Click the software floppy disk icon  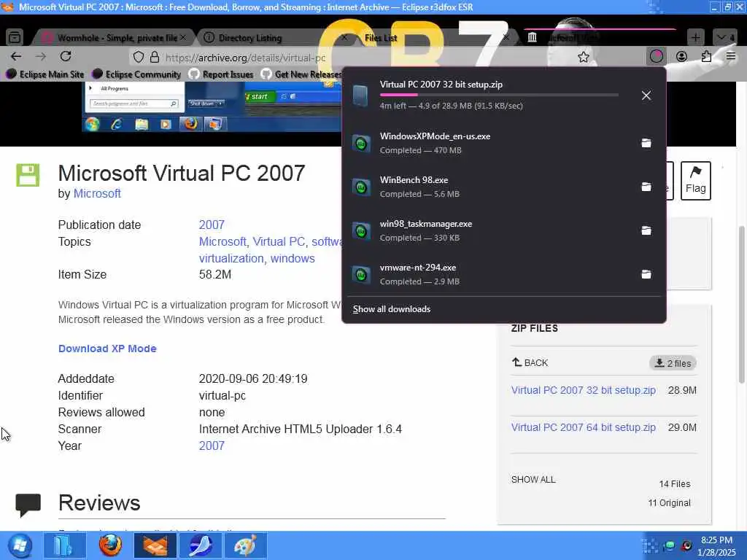(x=28, y=175)
